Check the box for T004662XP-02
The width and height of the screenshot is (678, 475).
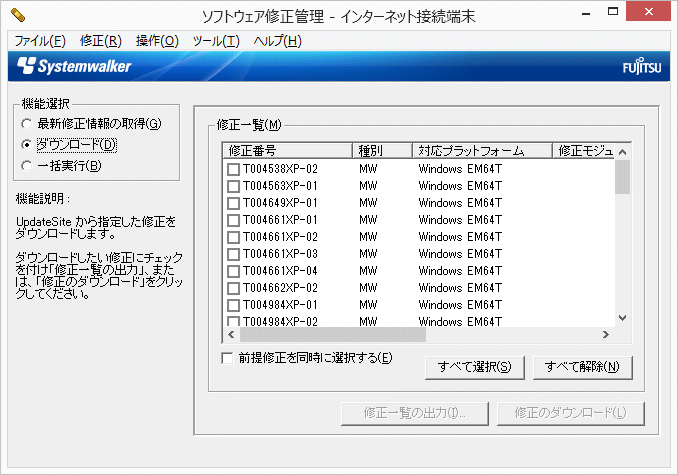coord(233,288)
